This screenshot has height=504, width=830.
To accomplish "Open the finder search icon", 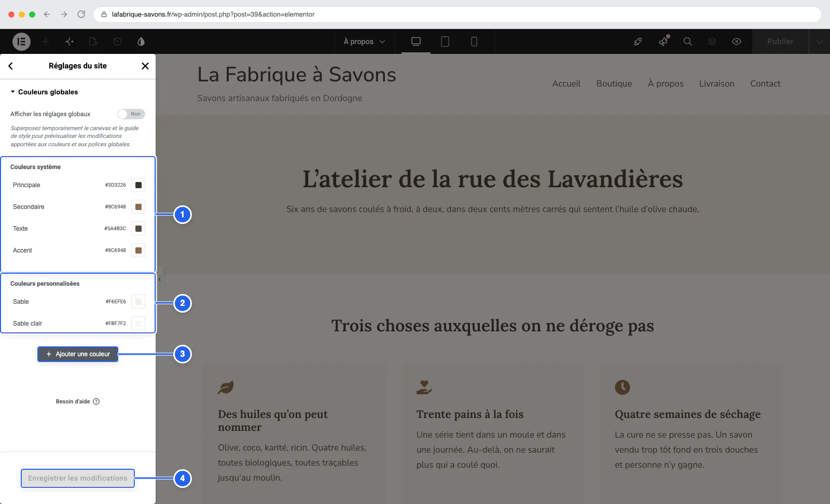I will [688, 41].
